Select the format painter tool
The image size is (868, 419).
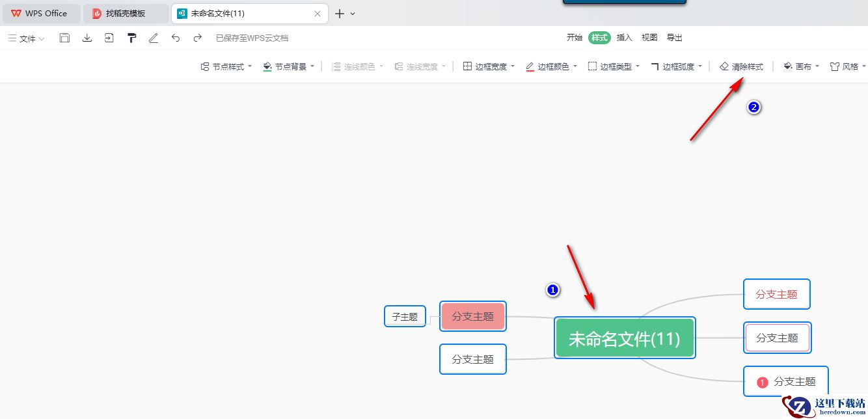131,38
